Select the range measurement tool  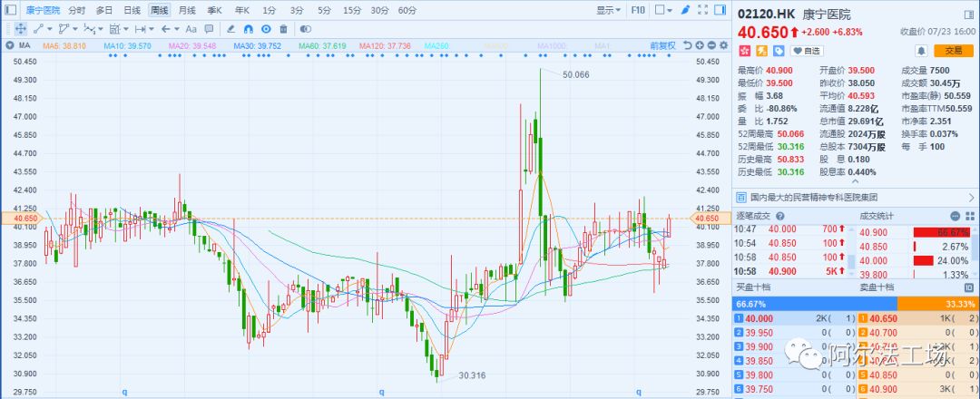tap(140, 29)
